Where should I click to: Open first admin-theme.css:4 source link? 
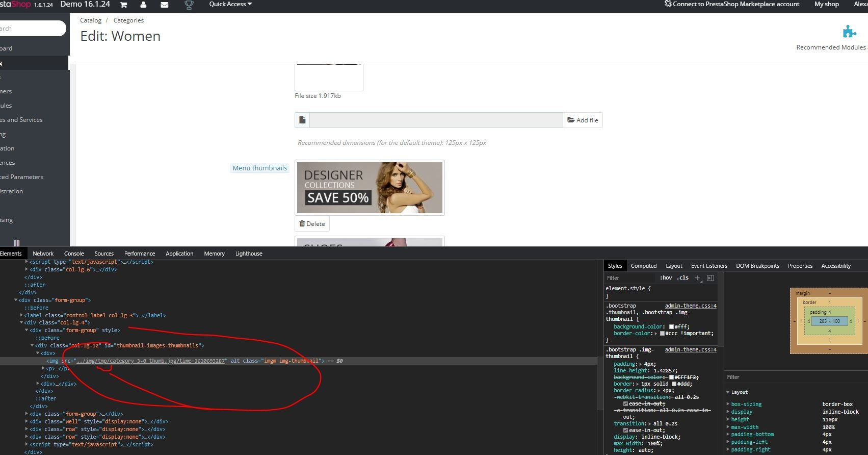[x=691, y=306]
